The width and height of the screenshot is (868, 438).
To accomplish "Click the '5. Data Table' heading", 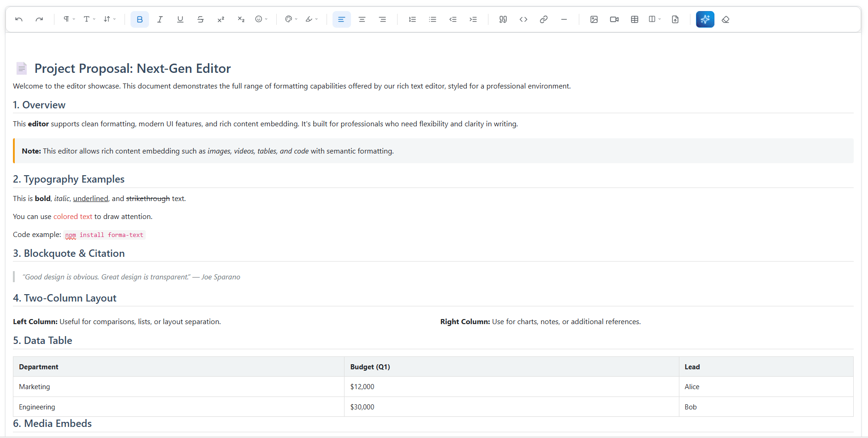I will point(42,340).
